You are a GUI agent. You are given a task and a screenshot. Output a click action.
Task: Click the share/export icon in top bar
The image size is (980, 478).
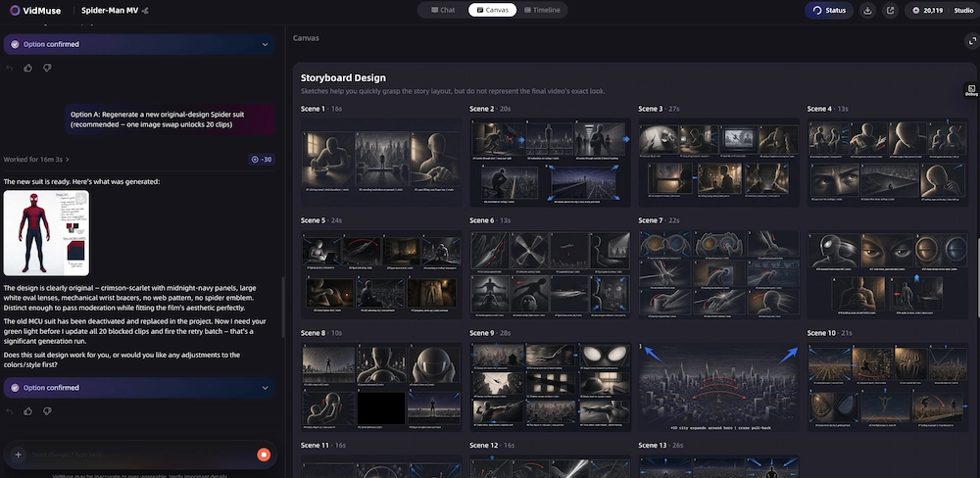pos(890,10)
